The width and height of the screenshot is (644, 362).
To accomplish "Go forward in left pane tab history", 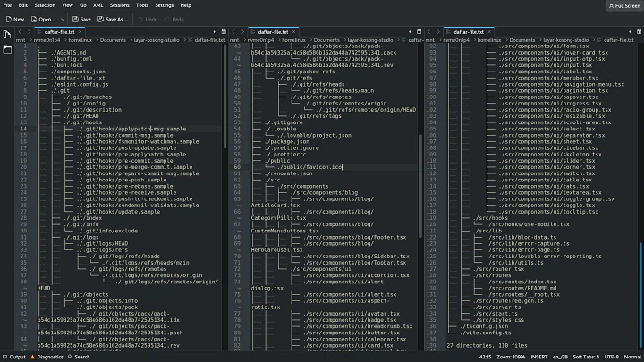I will (29, 31).
